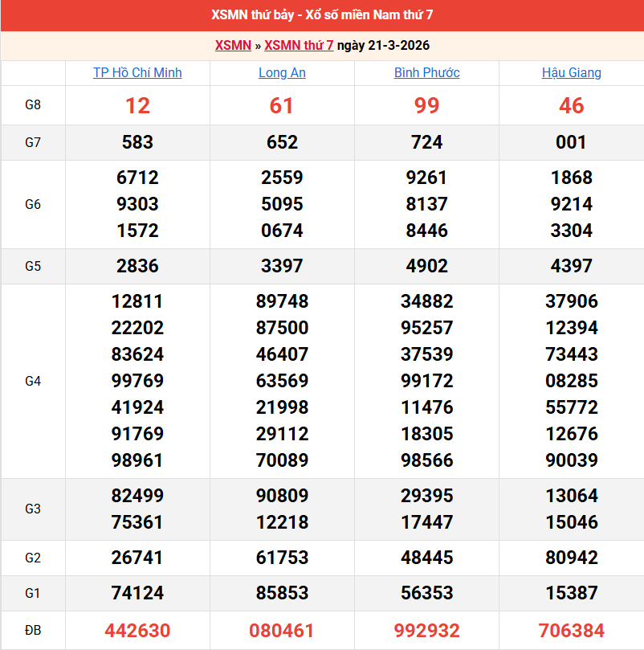This screenshot has height=650, width=644.
Task: Open TP Hồ Chí Minh province link
Action: (x=137, y=72)
